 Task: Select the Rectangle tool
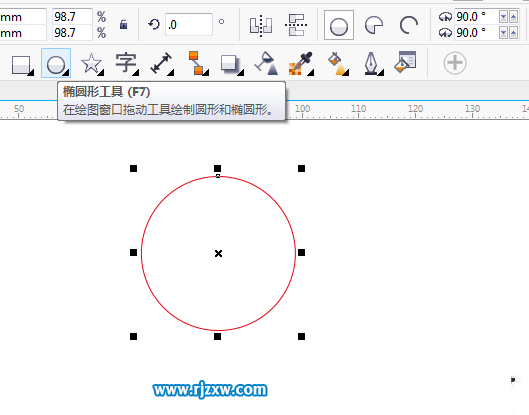point(22,64)
